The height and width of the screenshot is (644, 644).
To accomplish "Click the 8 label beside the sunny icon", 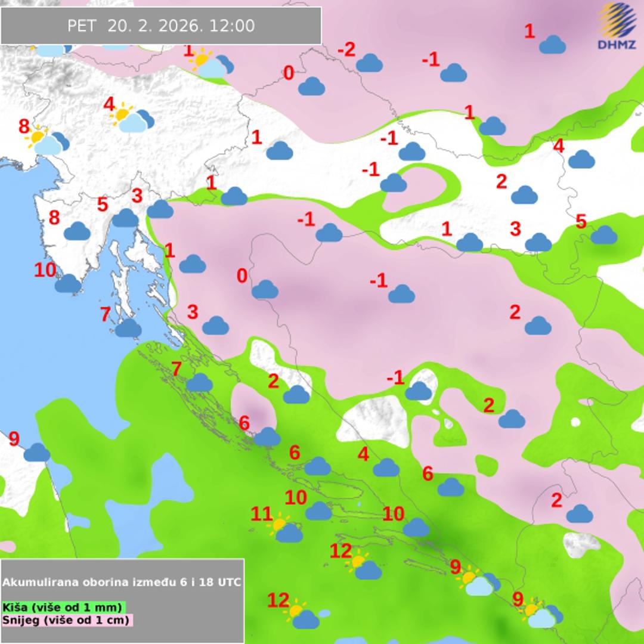I will [x=23, y=126].
